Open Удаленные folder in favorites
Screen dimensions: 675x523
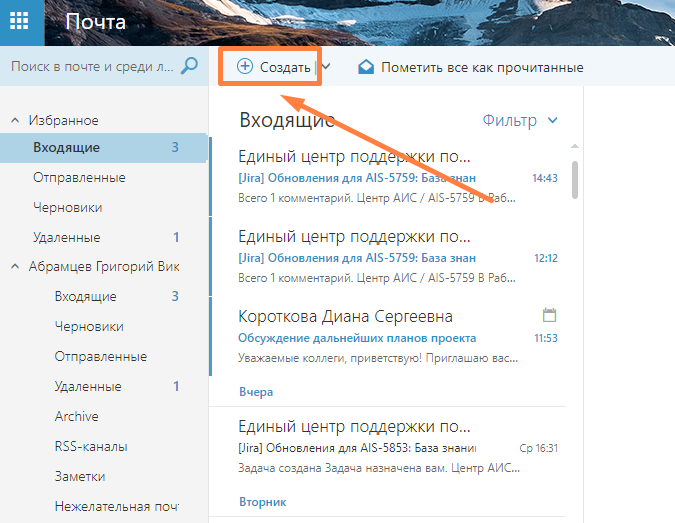pyautogui.click(x=67, y=237)
